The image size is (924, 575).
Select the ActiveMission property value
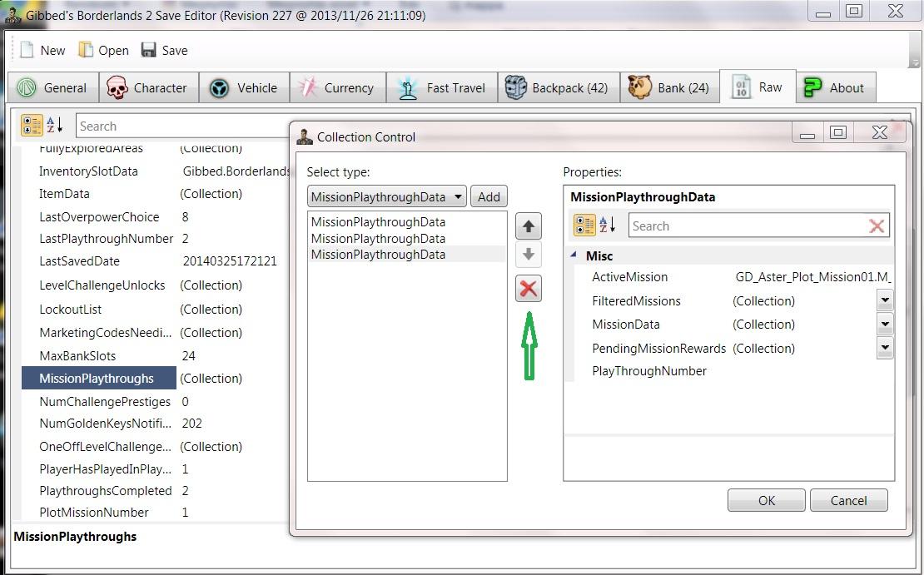coord(812,277)
